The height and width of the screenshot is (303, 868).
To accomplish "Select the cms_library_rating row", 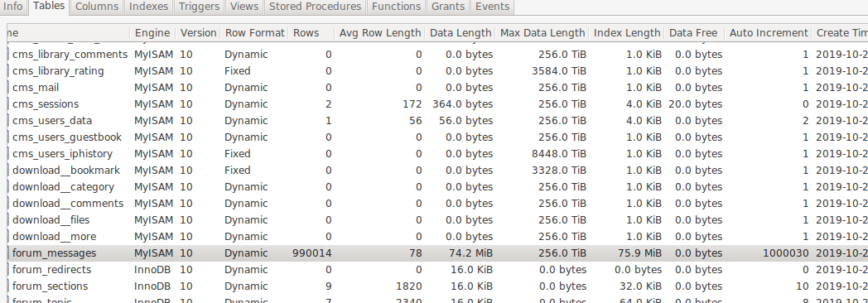I will pos(437,70).
